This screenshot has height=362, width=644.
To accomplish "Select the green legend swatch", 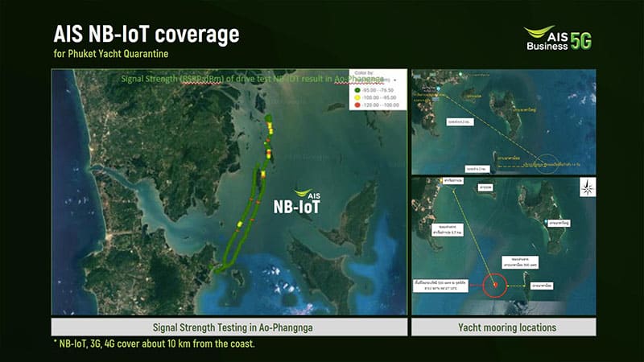I will coord(357,90).
